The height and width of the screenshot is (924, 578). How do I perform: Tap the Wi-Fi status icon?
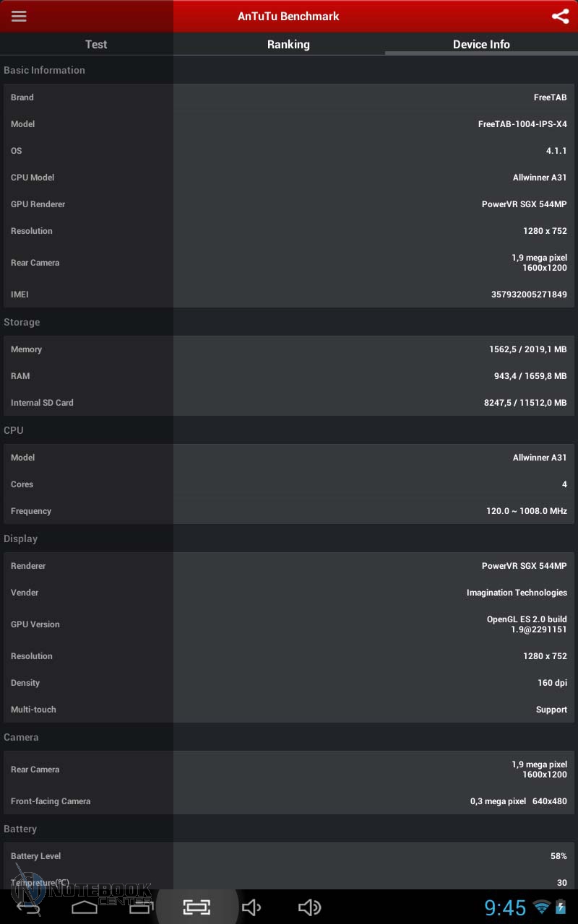point(541,907)
